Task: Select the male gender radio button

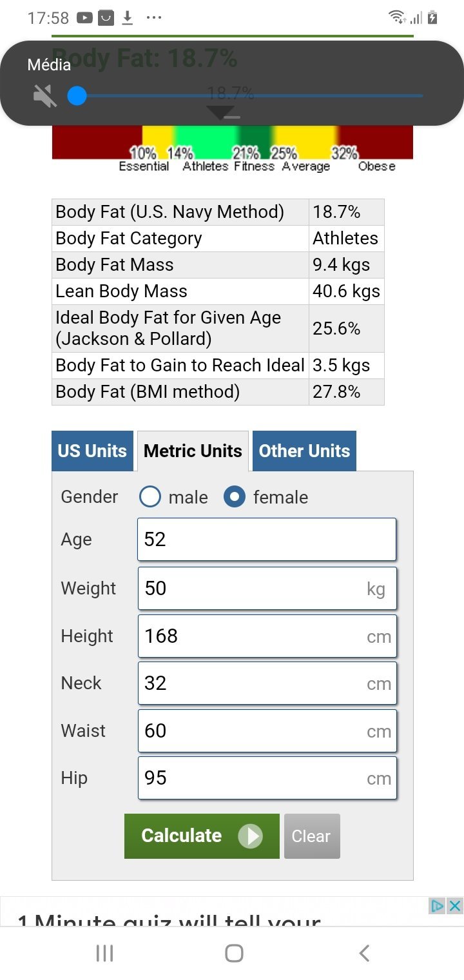Action: click(x=150, y=497)
